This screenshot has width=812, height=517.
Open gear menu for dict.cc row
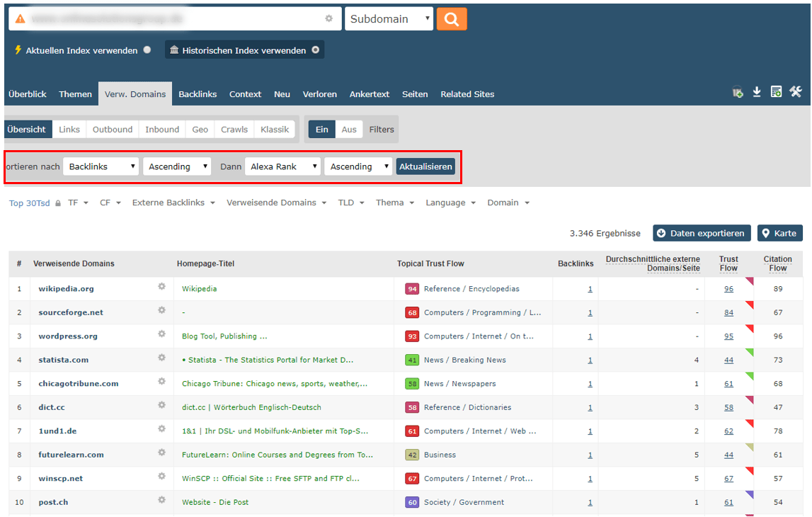click(x=161, y=405)
